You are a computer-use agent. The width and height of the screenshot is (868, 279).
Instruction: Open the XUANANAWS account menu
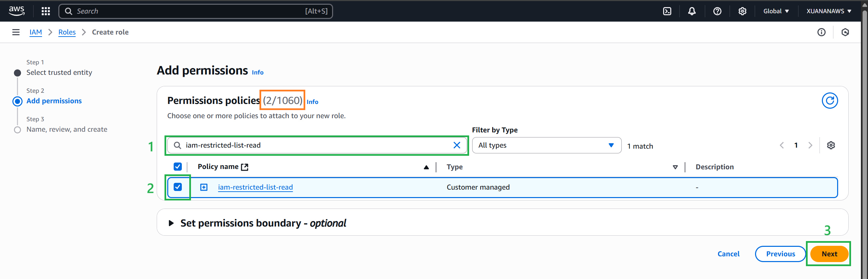coord(828,11)
